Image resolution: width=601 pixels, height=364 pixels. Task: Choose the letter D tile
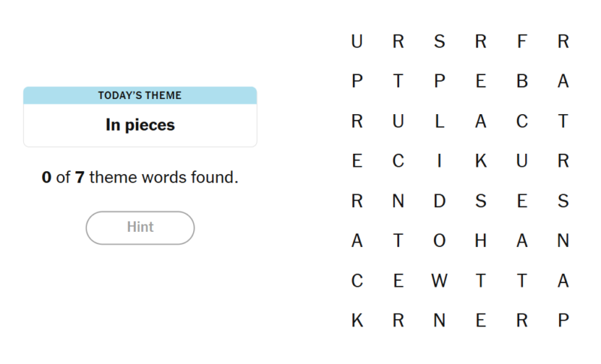pos(439,201)
